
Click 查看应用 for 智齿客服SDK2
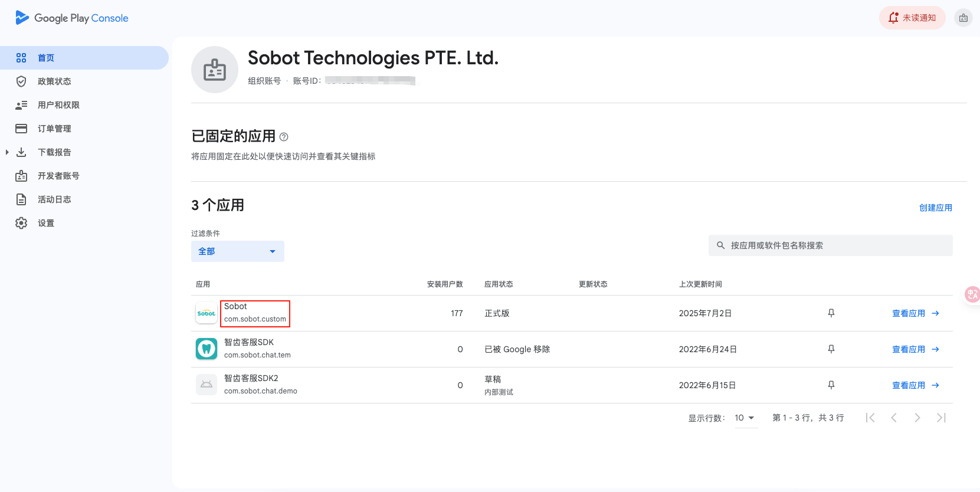pyautogui.click(x=916, y=385)
